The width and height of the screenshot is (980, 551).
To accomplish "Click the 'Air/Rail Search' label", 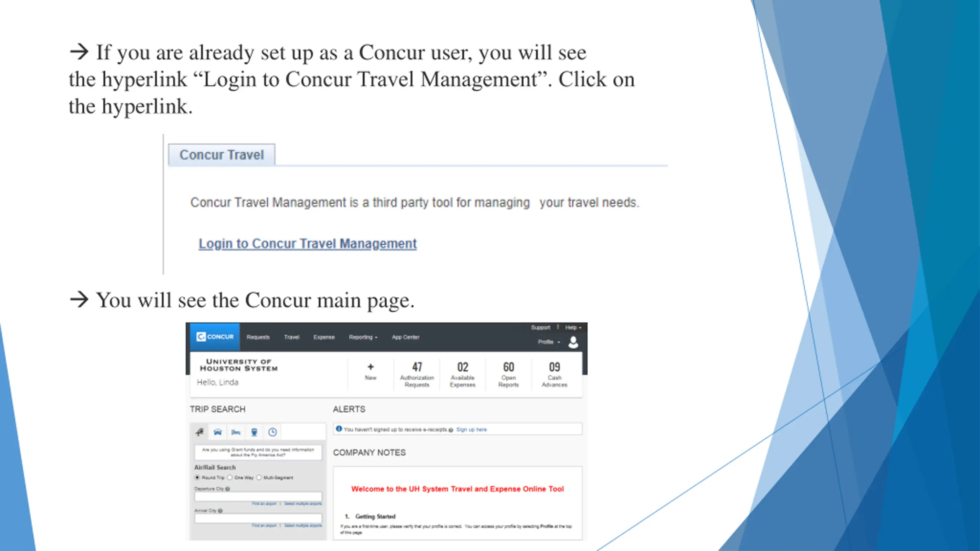I will pyautogui.click(x=215, y=468).
